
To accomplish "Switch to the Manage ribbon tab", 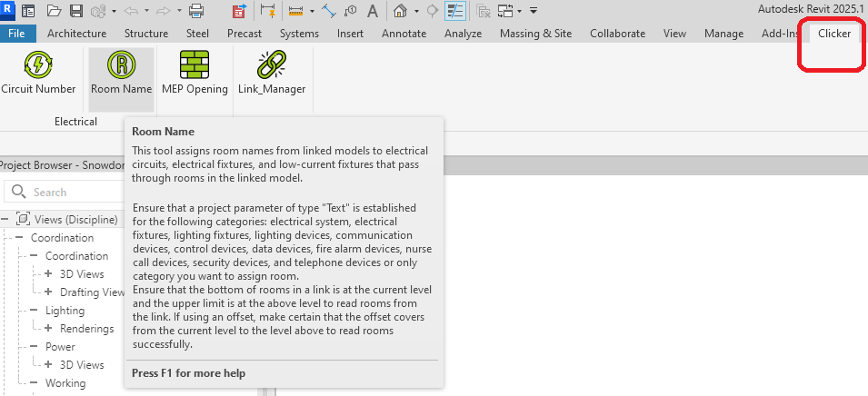I will coord(724,34).
